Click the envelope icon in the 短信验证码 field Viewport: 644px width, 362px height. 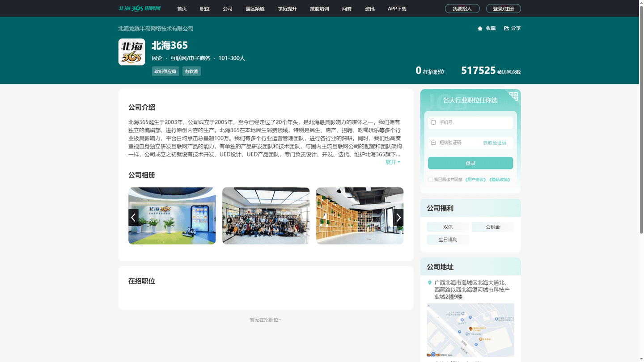tap(433, 143)
